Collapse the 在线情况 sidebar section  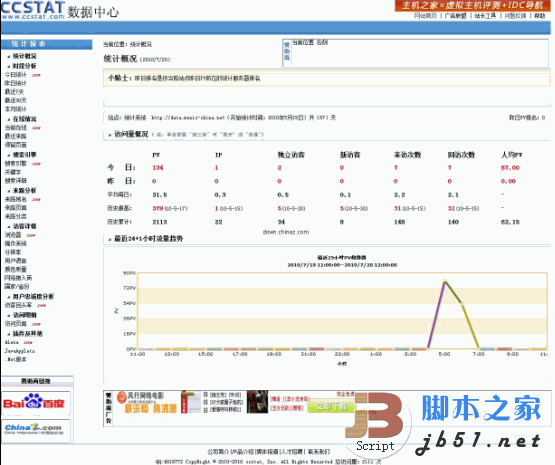click(x=9, y=119)
